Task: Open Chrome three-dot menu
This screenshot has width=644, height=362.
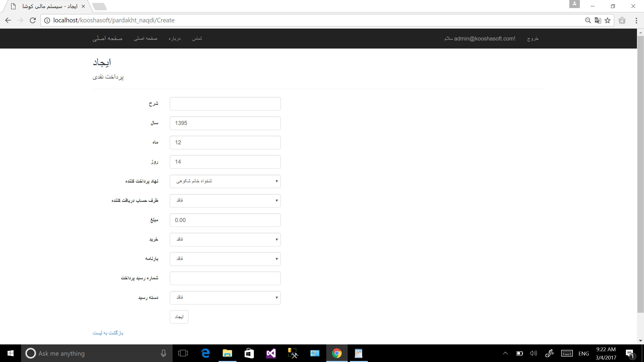Action: point(636,20)
